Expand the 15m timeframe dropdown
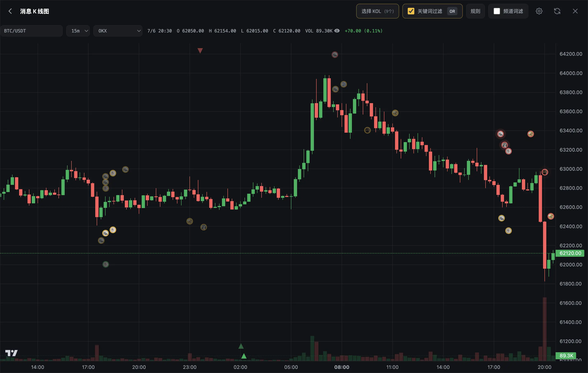588x373 pixels. [x=78, y=31]
